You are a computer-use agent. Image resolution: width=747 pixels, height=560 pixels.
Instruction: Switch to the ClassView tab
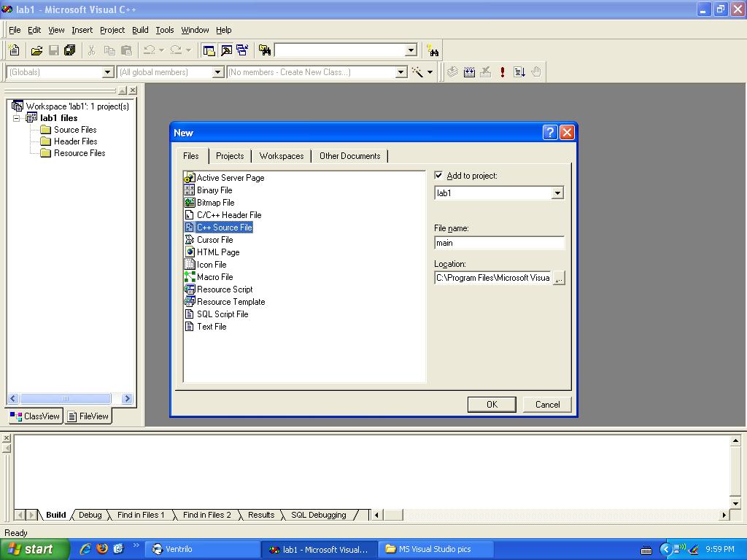point(35,416)
